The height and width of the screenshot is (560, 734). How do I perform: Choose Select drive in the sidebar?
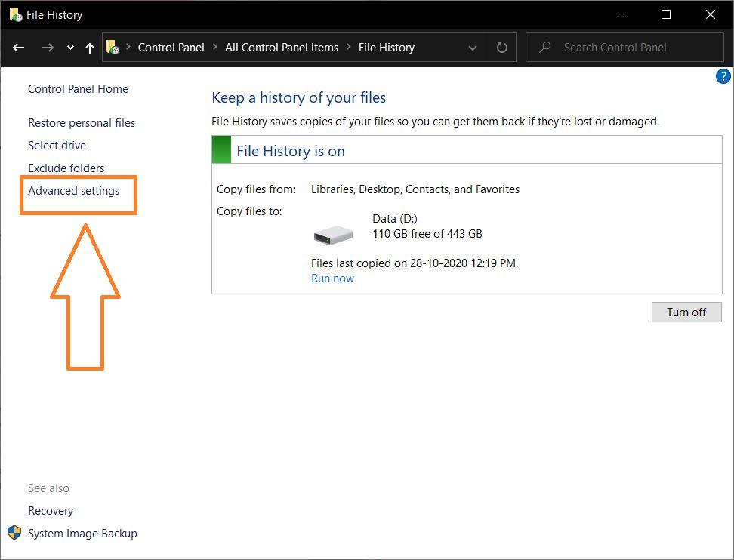[57, 146]
